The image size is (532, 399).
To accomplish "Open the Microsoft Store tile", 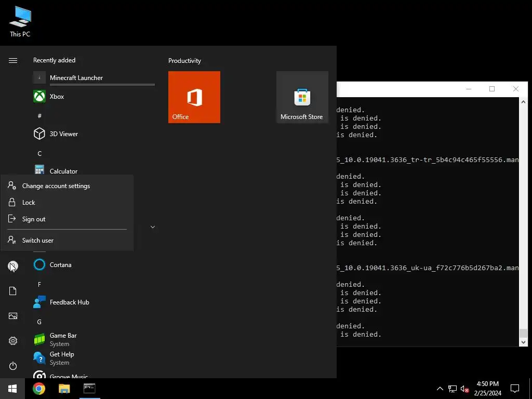I will tap(302, 97).
